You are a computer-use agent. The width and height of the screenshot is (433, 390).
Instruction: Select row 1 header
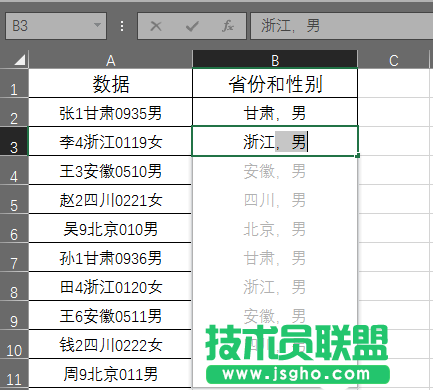[x=14, y=83]
